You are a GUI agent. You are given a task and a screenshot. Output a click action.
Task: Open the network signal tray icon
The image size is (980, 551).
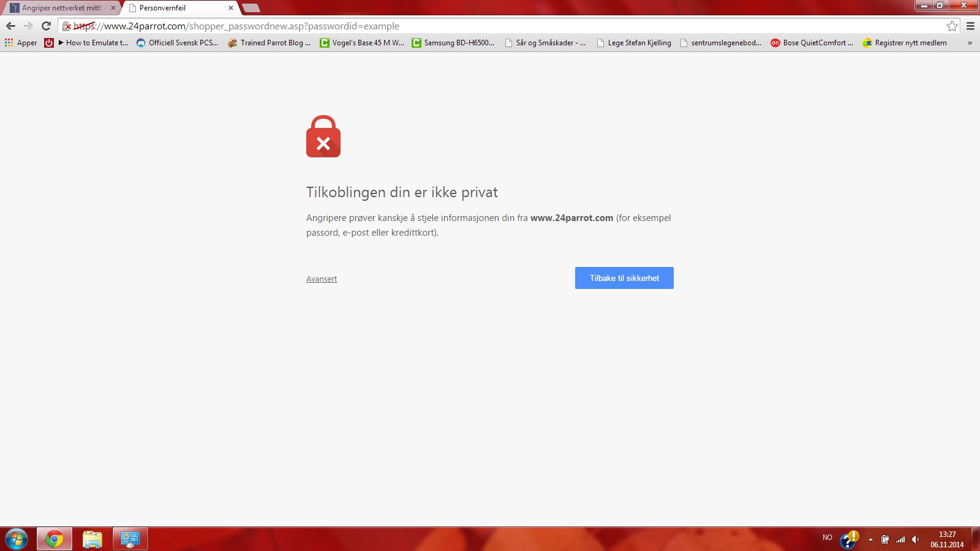[900, 539]
